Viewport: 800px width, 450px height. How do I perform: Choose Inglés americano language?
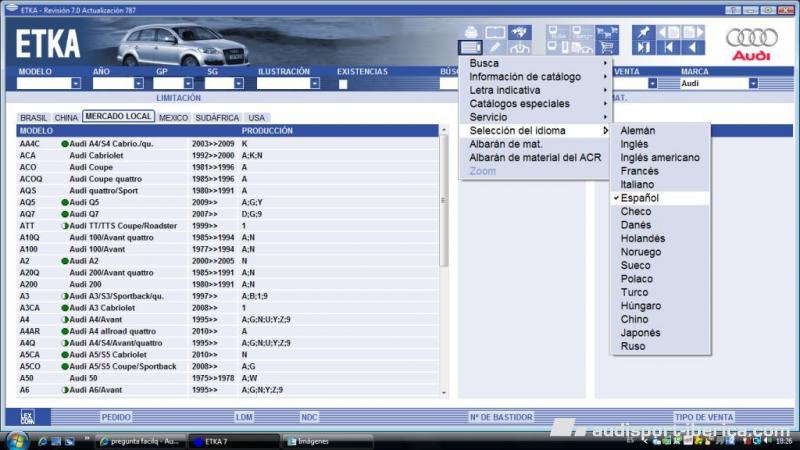click(660, 158)
